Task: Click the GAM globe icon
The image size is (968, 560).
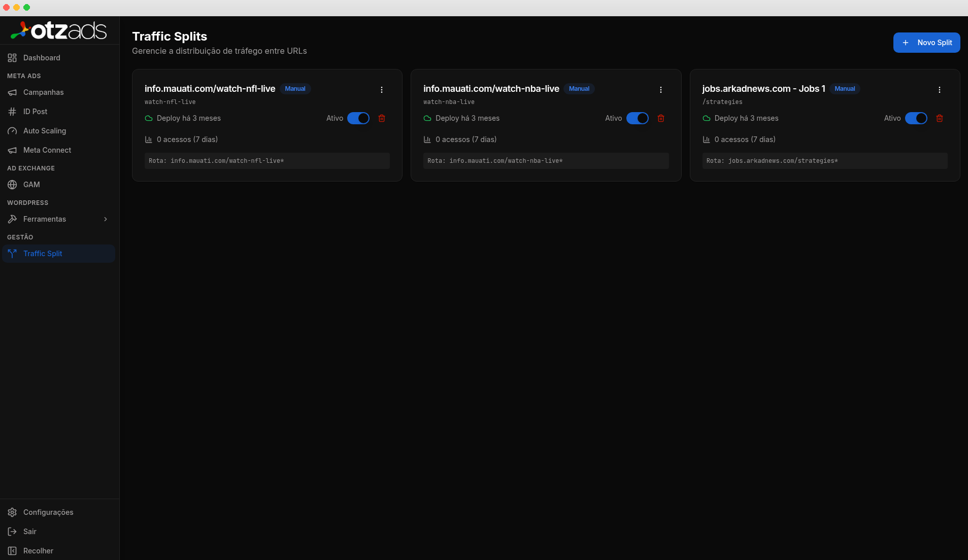Action: click(x=12, y=185)
